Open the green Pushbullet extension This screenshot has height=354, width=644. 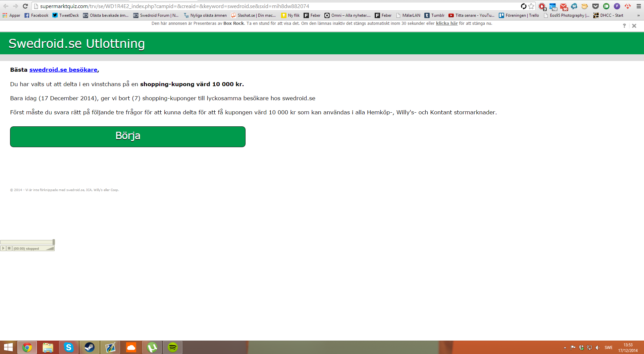(606, 6)
